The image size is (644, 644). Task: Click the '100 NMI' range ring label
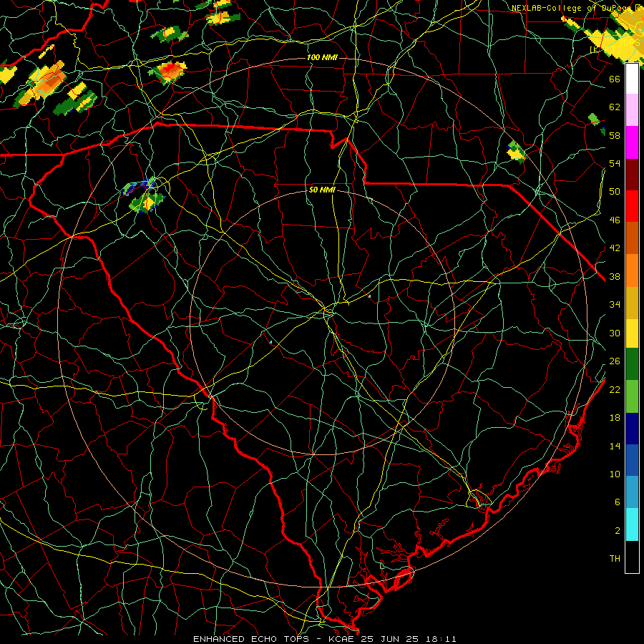coord(322,57)
